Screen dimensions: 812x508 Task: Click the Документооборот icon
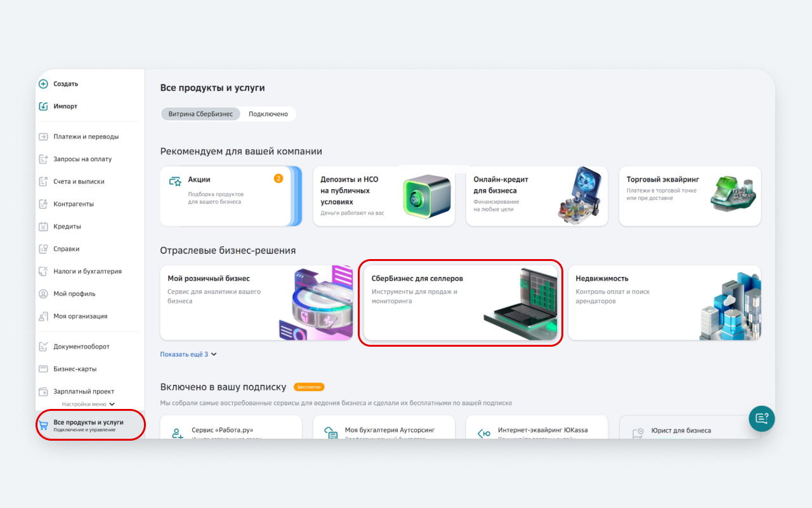point(43,347)
